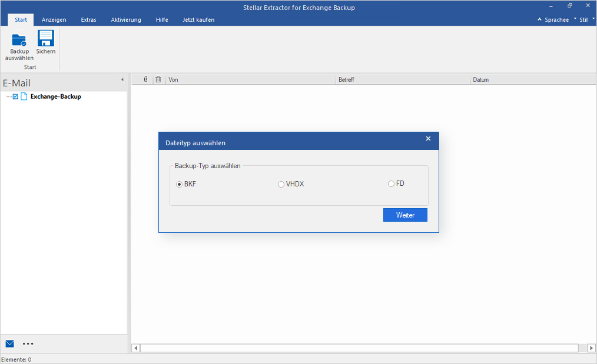The image size is (597, 364).
Task: Select the Backup auswählen ribbon icon
Action: [x=19, y=44]
